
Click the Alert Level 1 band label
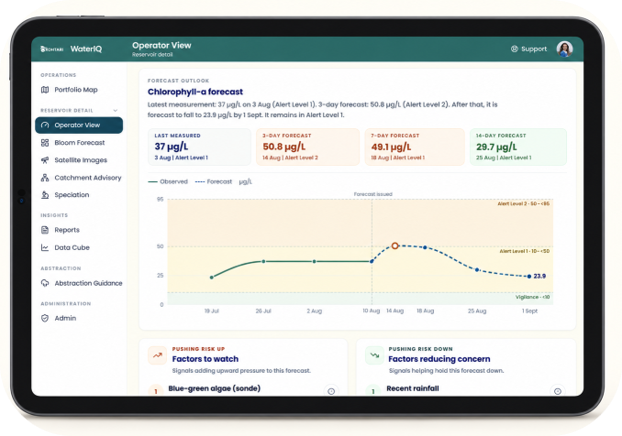pos(524,251)
